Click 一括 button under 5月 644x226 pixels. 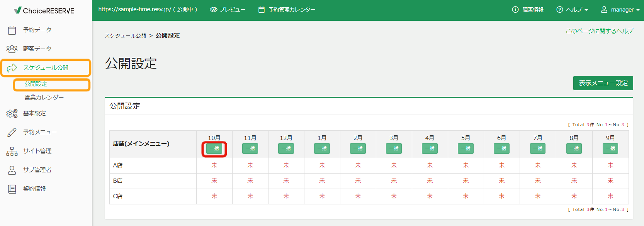(x=466, y=148)
